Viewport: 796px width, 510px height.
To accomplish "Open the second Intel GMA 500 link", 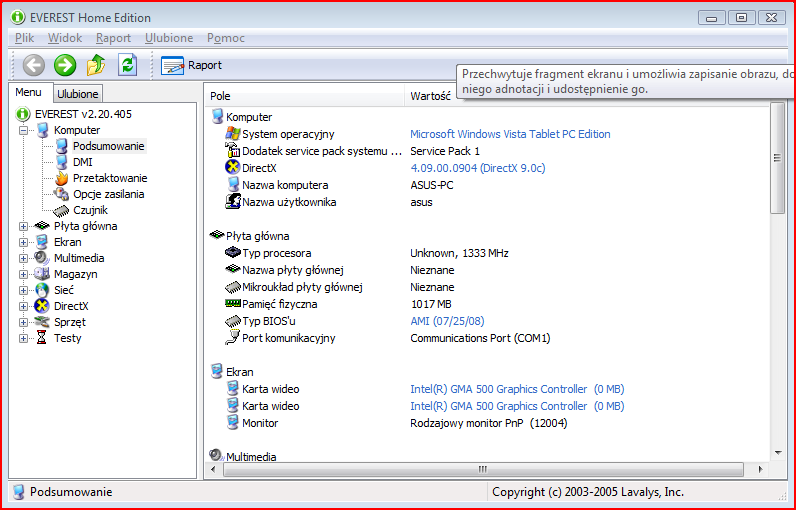I will point(517,406).
